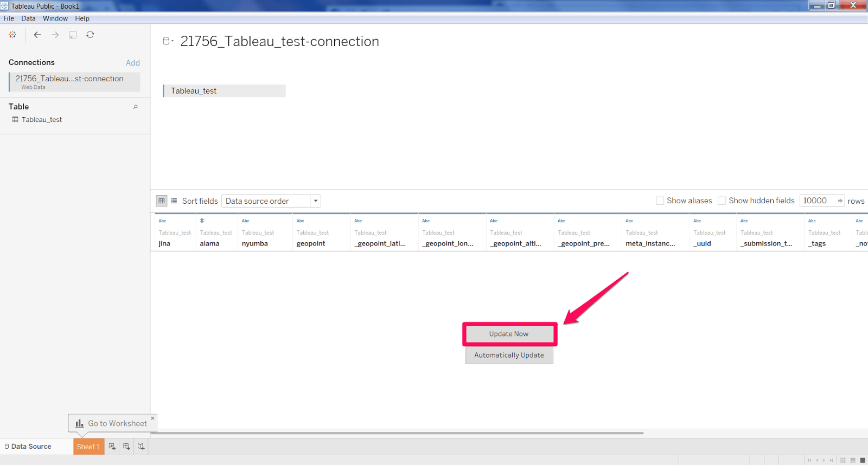Open the Help menu
This screenshot has width=868, height=465.
(82, 18)
